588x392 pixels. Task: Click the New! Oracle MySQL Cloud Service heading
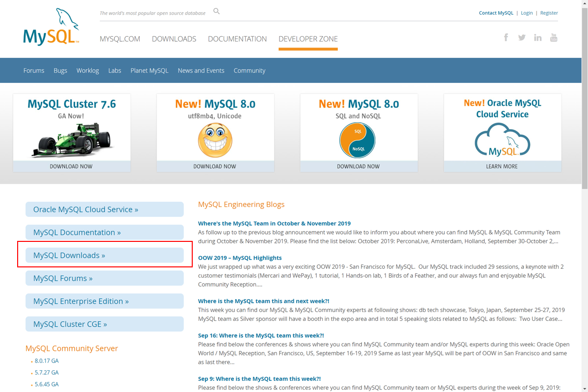pos(503,108)
